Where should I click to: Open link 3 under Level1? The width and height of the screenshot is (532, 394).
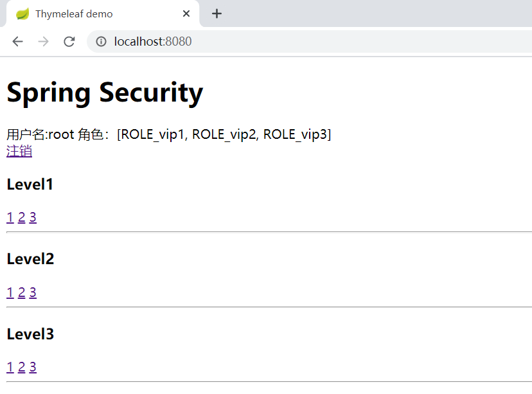[x=33, y=217]
